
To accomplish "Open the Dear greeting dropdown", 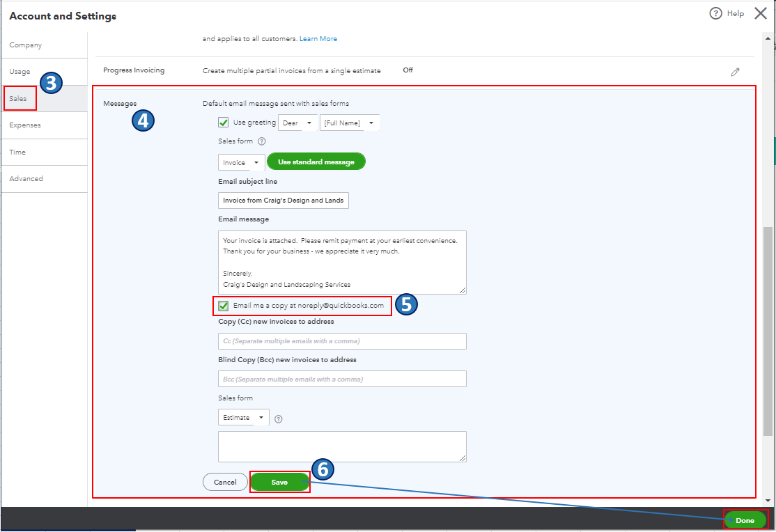I will 297,122.
